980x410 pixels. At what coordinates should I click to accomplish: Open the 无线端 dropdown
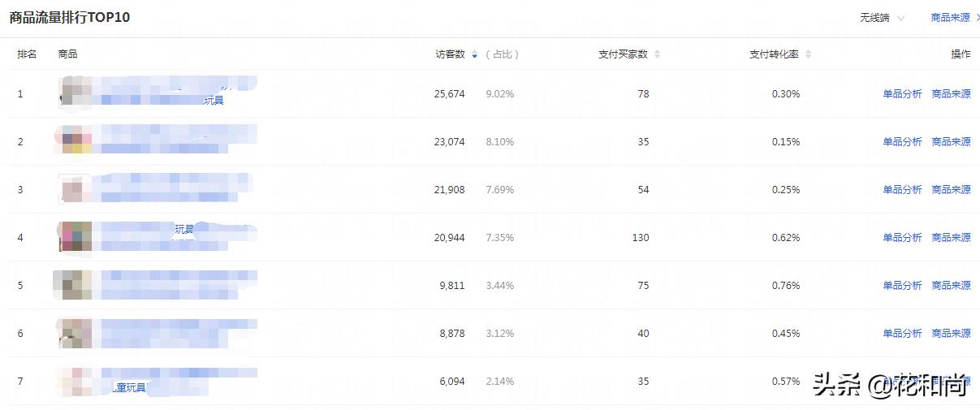(882, 17)
